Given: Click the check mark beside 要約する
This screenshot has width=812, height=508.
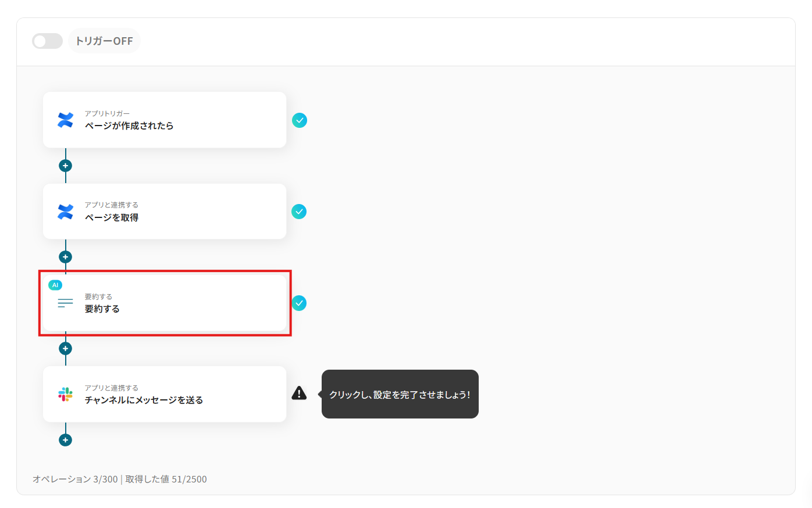Looking at the screenshot, I should pos(299,303).
